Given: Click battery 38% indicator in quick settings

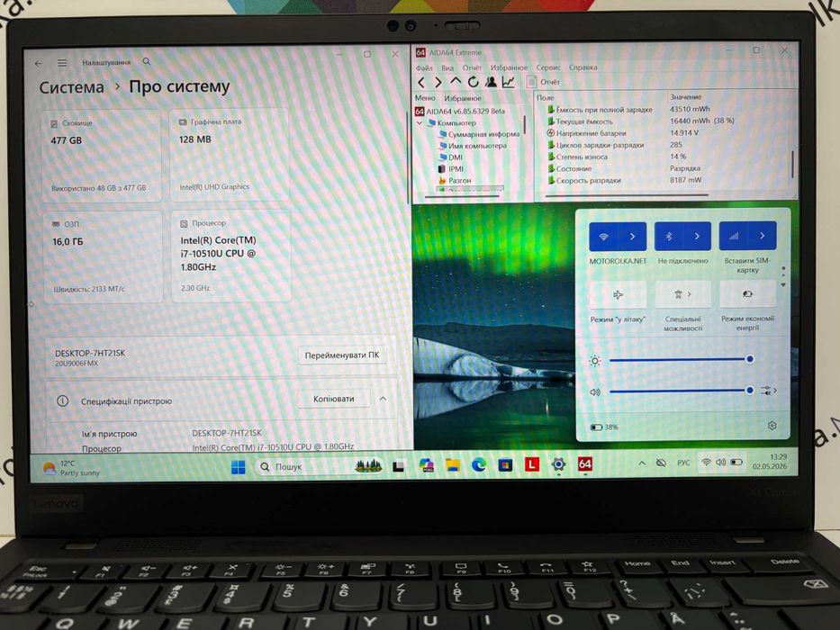Looking at the screenshot, I should 604,427.
